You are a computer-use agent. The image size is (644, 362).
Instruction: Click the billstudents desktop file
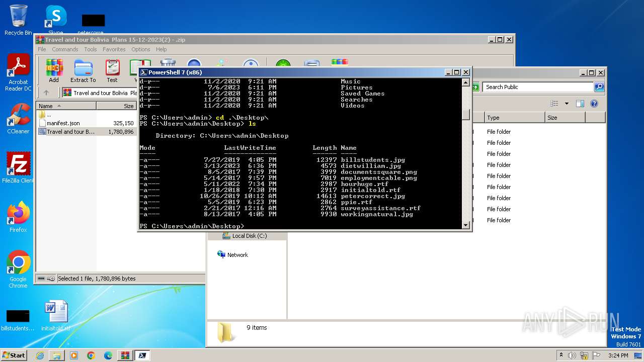click(x=18, y=320)
